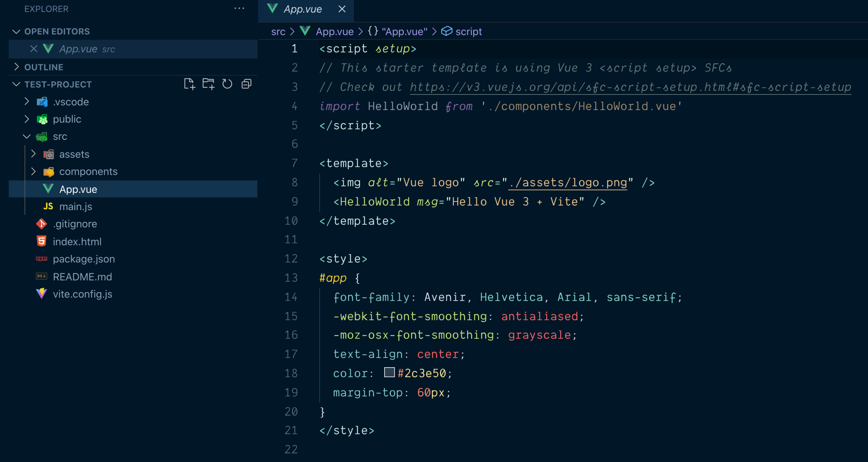Open main.js in the file tree
The height and width of the screenshot is (462, 868).
[75, 207]
